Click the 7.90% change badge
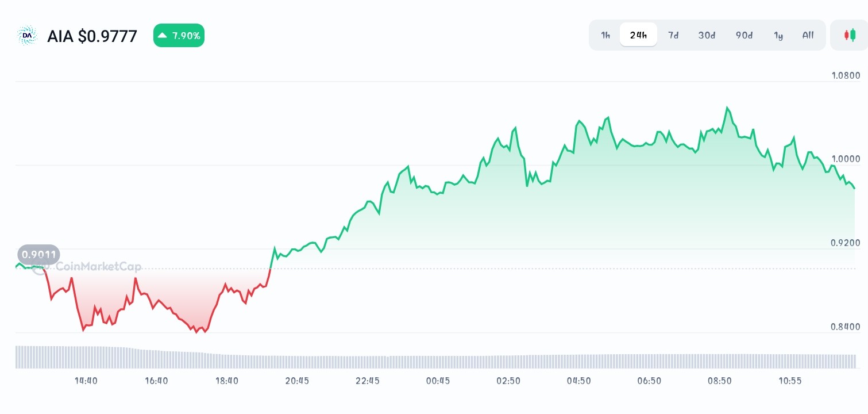Viewport: 868px width, 414px height. pyautogui.click(x=179, y=35)
